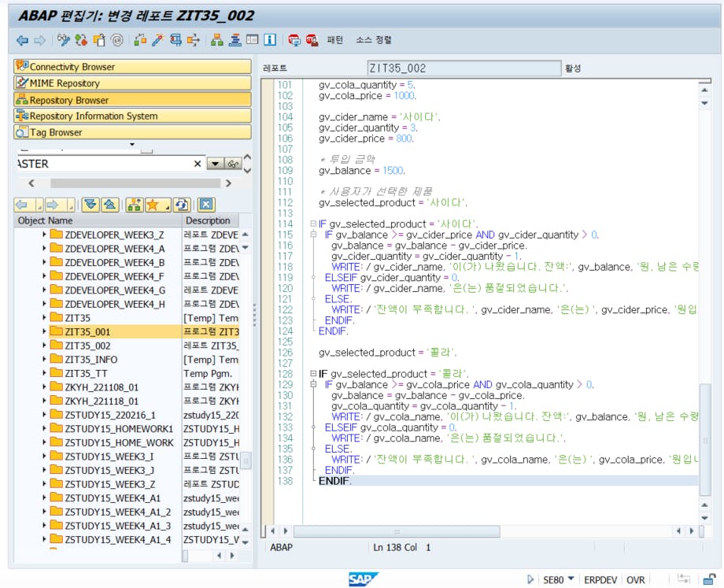The image size is (724, 588).
Task: Click the 패턴 (Pattern) button
Action: (x=335, y=39)
